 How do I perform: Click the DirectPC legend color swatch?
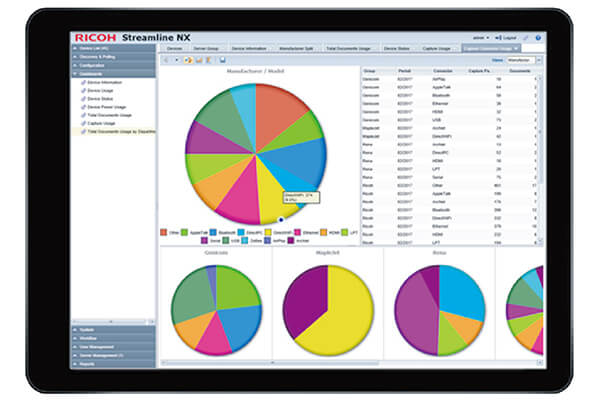point(241,232)
